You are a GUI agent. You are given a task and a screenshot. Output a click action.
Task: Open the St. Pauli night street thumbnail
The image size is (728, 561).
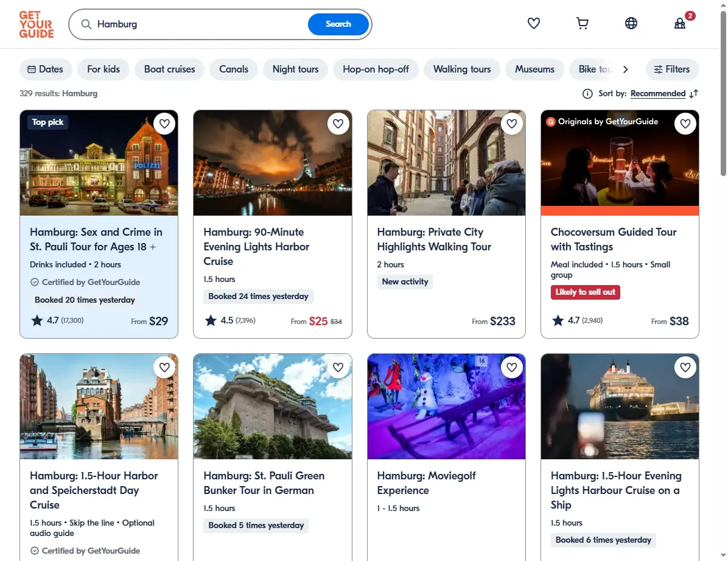(x=99, y=163)
